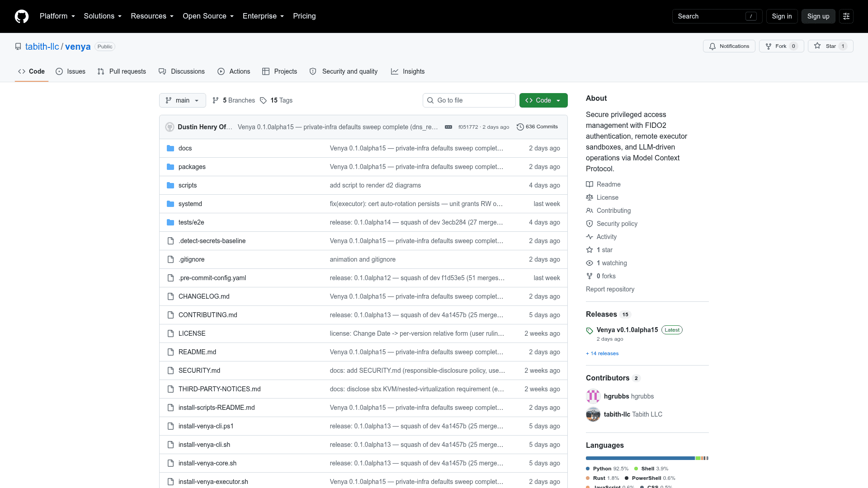This screenshot has height=488, width=868.
Task: Go to the GitHub homepage via the logo
Action: [x=22, y=16]
